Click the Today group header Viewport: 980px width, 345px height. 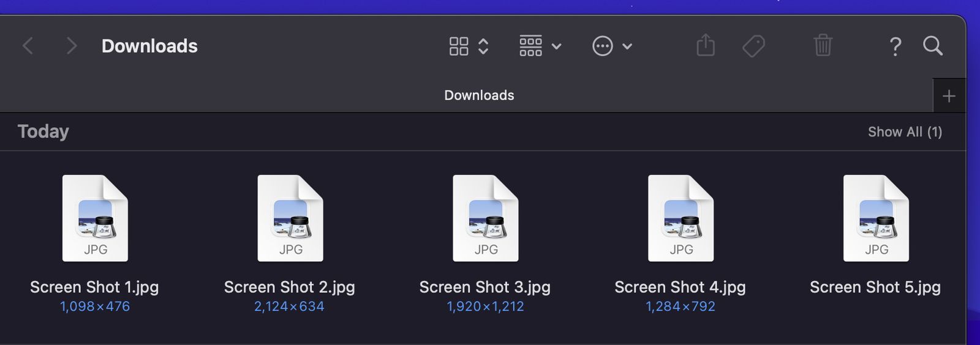[43, 132]
